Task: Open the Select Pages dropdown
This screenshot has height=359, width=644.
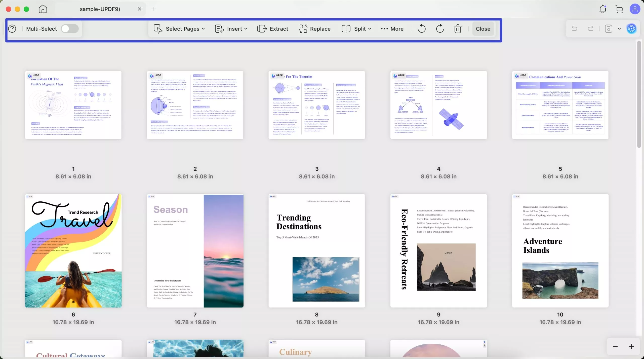Action: 179,29
